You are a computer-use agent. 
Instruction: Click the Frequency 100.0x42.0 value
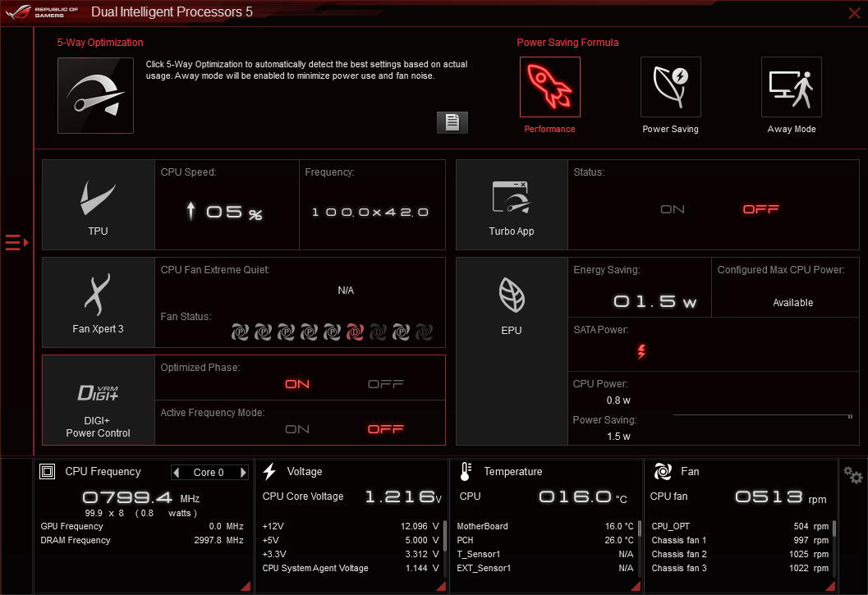370,212
